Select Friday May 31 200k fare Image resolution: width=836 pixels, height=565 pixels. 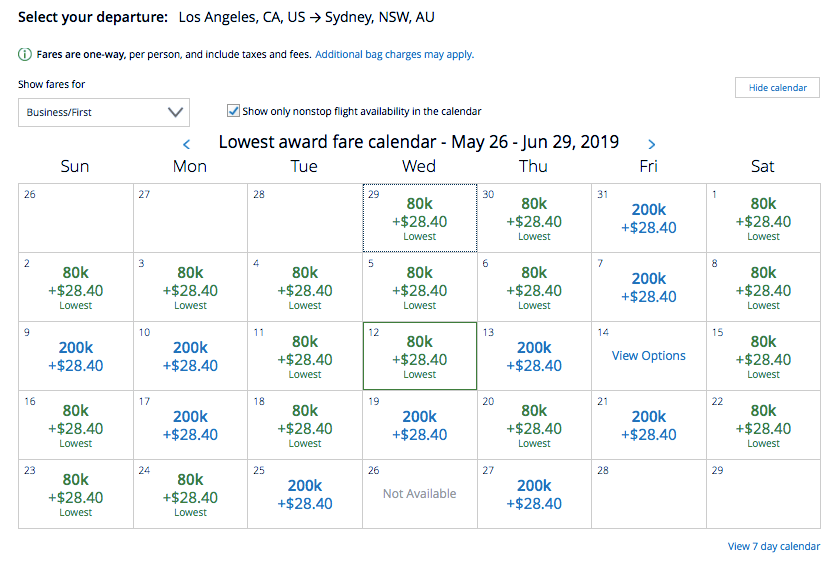point(648,218)
